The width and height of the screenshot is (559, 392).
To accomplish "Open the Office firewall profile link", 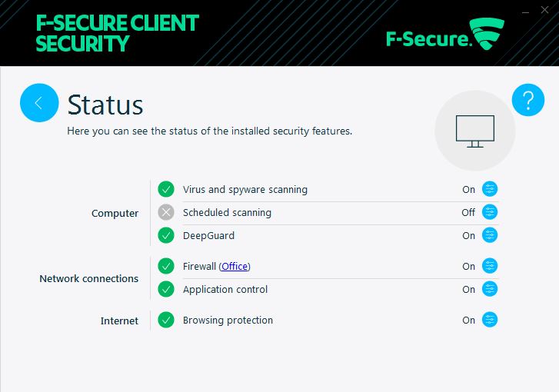I will coord(235,267).
